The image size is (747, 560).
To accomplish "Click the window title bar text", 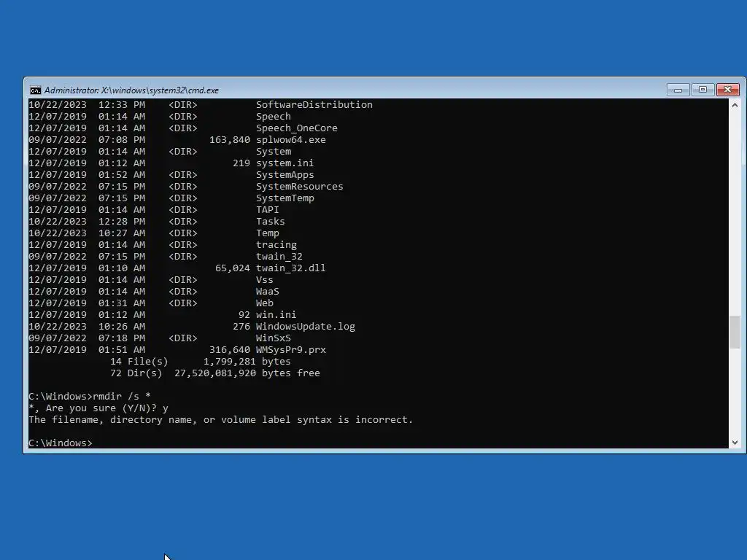I will pyautogui.click(x=131, y=90).
